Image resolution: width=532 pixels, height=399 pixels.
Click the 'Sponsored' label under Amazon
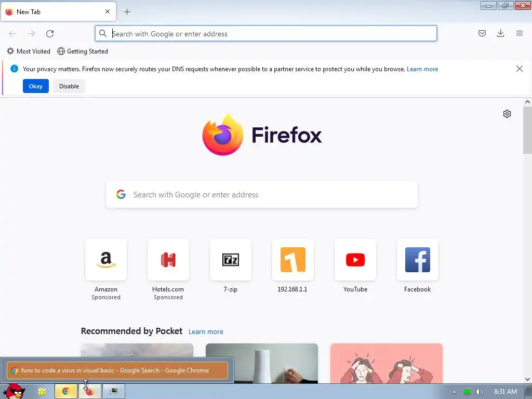(x=106, y=297)
